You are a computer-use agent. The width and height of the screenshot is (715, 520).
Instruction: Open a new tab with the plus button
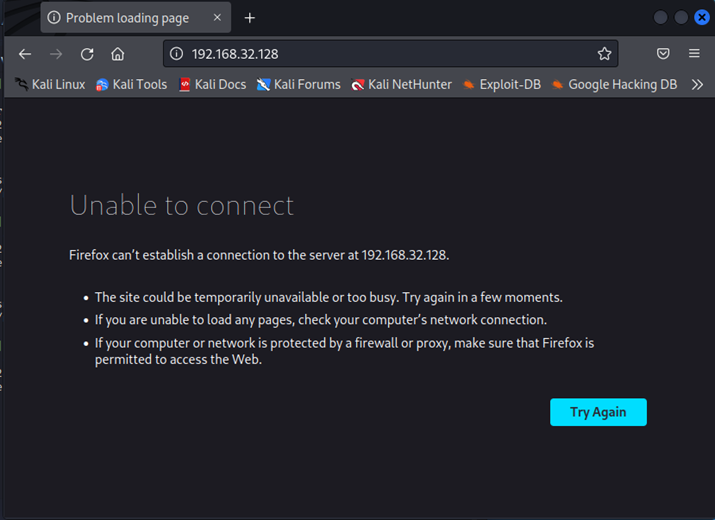click(x=250, y=18)
